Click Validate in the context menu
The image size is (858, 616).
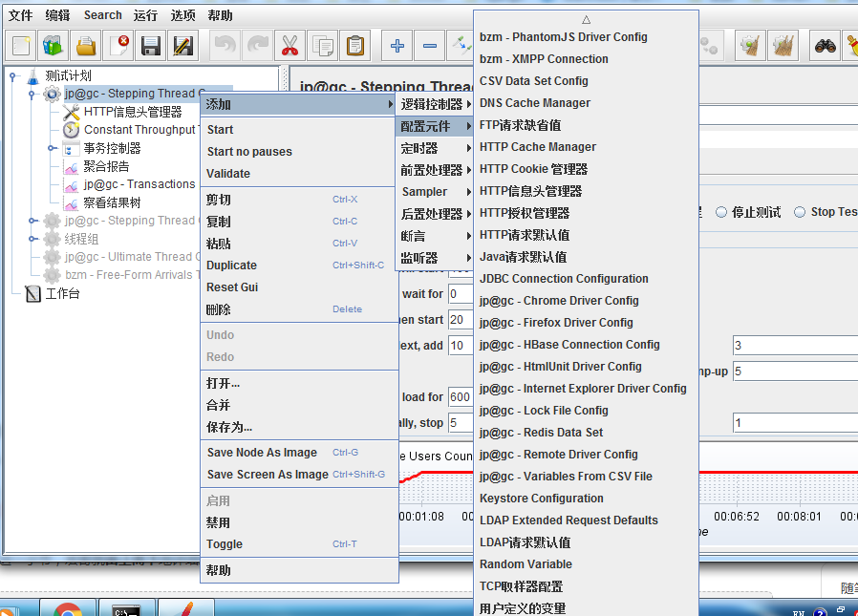pyautogui.click(x=228, y=174)
